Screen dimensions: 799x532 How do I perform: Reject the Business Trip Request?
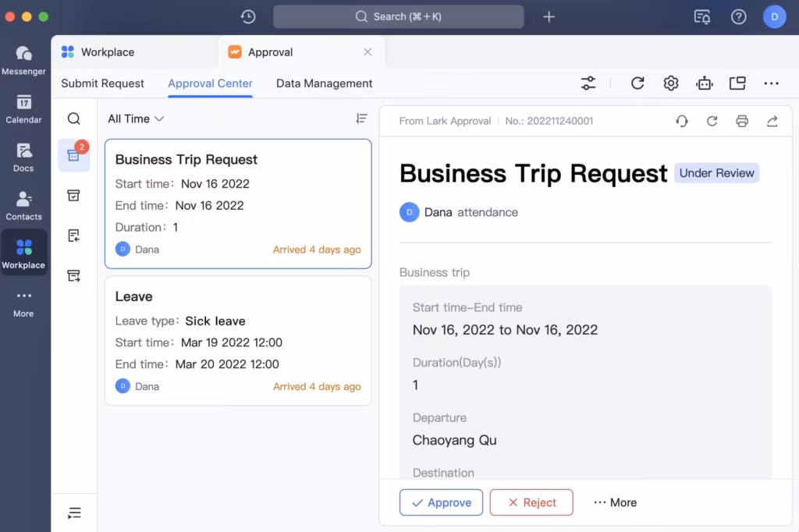coord(531,502)
